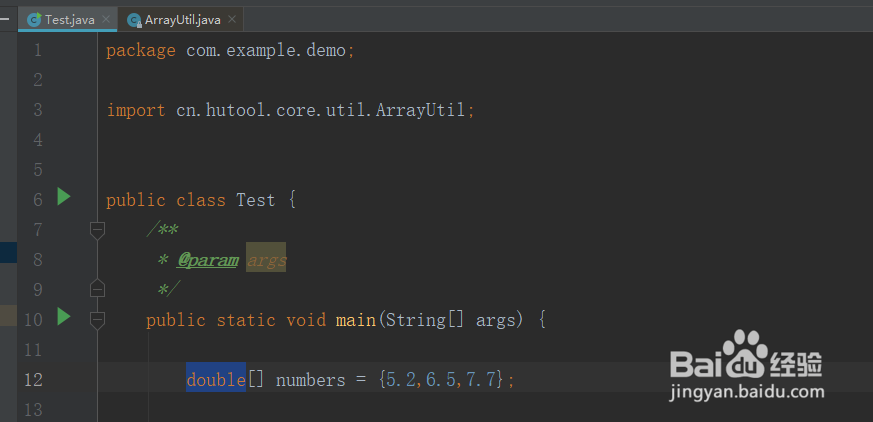
Task: Click the ArrayUtil.java class file icon
Action: click(x=134, y=20)
